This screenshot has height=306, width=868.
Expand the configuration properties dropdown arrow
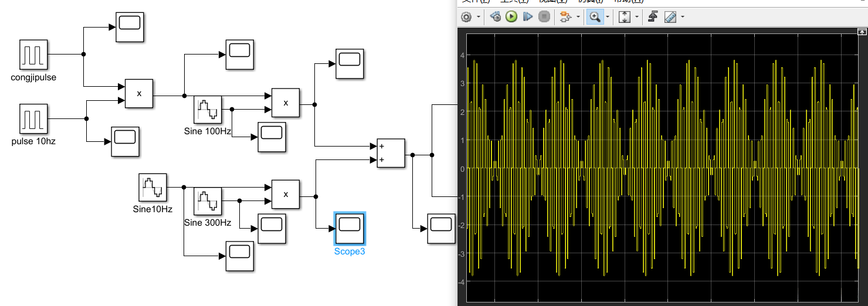pyautogui.click(x=479, y=17)
